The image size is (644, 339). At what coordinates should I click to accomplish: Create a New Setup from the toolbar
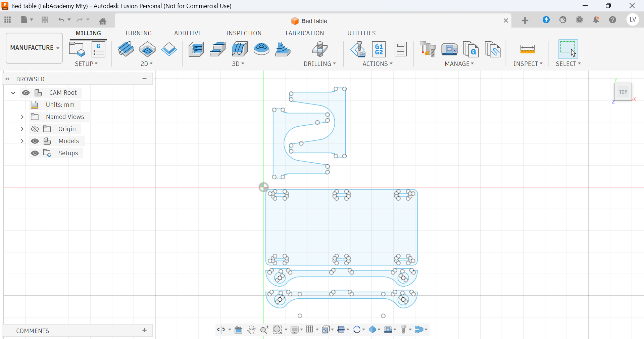[x=77, y=49]
